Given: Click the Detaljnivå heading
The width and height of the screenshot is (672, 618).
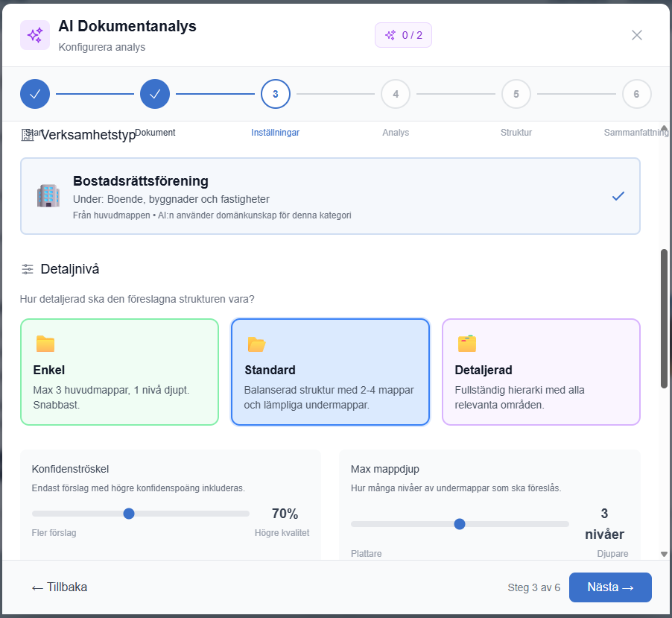Looking at the screenshot, I should point(70,269).
